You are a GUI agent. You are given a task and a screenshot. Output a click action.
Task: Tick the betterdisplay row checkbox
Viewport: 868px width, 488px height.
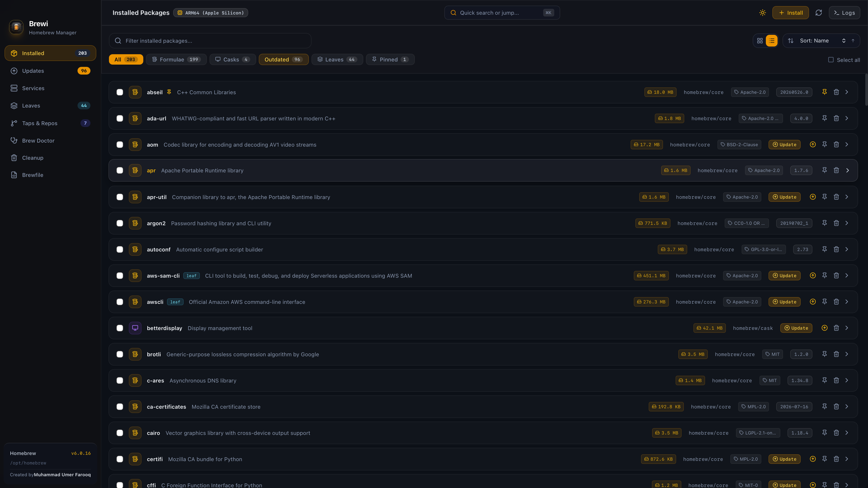[x=120, y=328]
